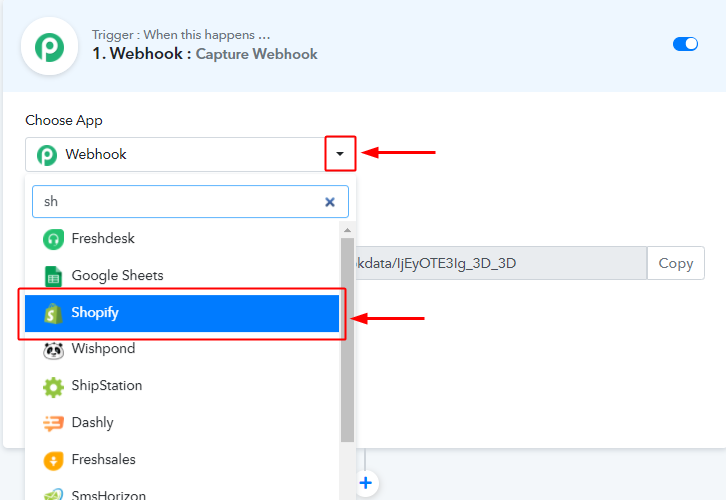Click the Shopify bag icon
726x500 pixels.
coord(53,313)
